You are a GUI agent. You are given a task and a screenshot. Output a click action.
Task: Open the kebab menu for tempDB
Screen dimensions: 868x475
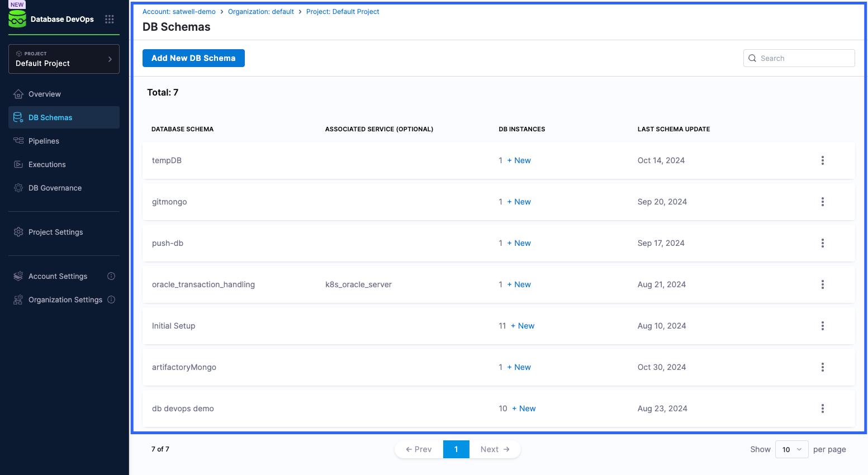coord(822,160)
